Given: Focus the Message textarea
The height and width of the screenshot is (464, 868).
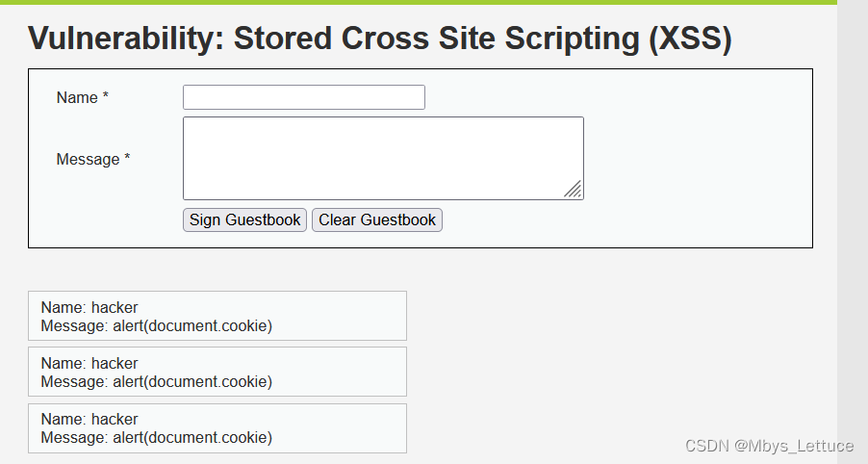Looking at the screenshot, I should tap(383, 159).
